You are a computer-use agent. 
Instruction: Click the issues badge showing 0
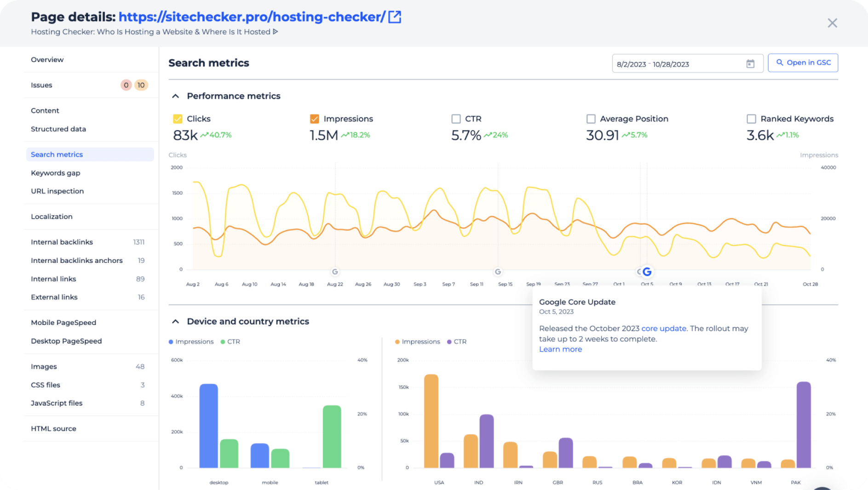[x=126, y=85]
